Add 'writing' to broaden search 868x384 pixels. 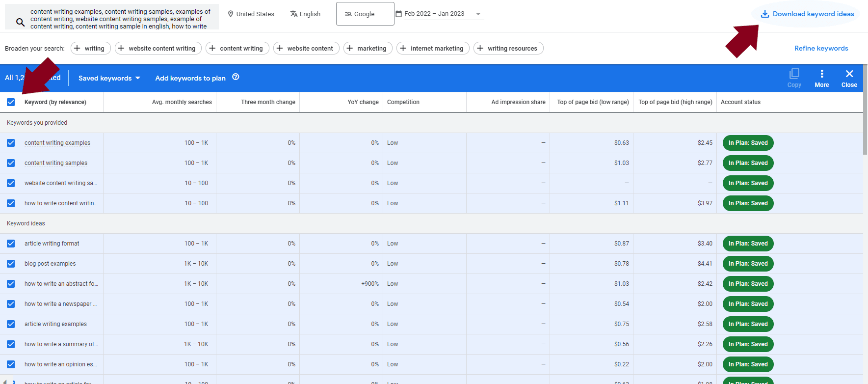90,48
